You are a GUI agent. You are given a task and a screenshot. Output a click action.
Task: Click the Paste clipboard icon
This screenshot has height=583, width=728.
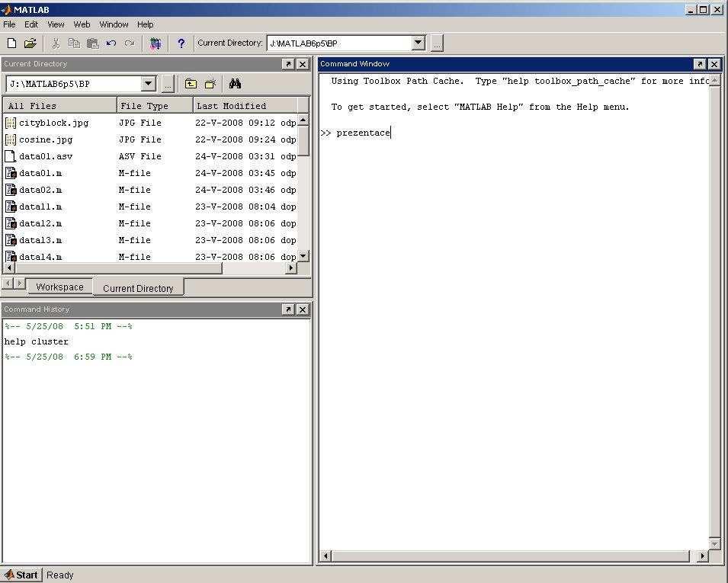93,43
